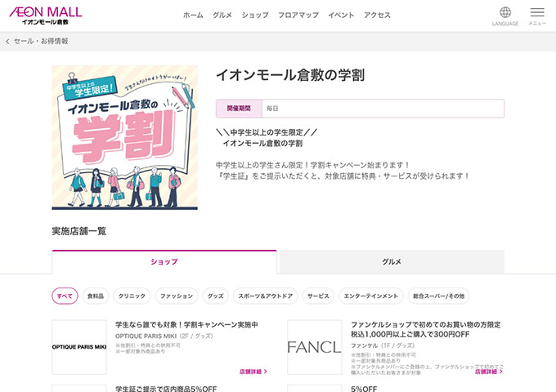Click the ＼＼中学生以上の学生限定／／ text

(x=267, y=132)
